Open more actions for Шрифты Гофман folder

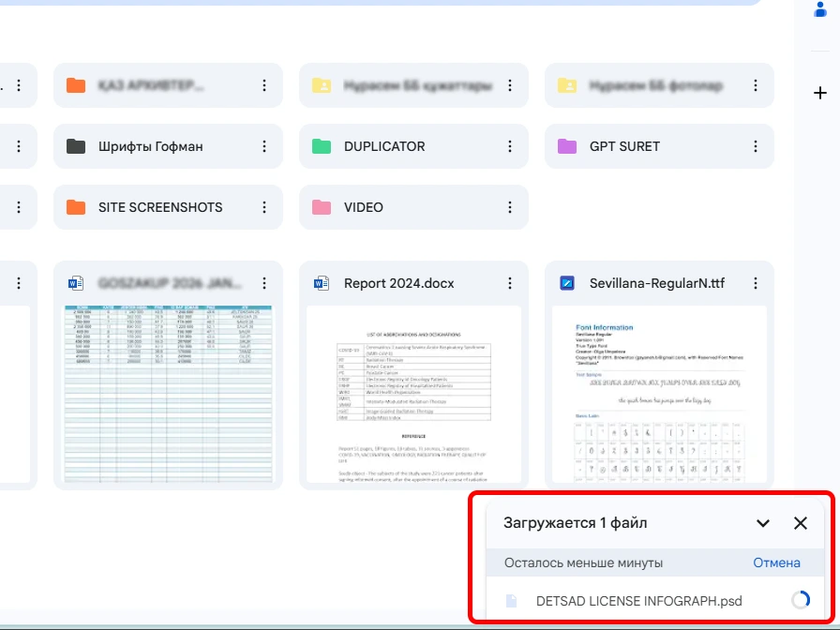(x=264, y=146)
